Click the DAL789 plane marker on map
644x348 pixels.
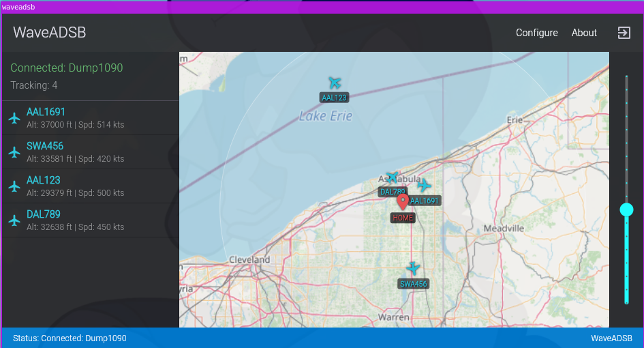click(x=392, y=177)
